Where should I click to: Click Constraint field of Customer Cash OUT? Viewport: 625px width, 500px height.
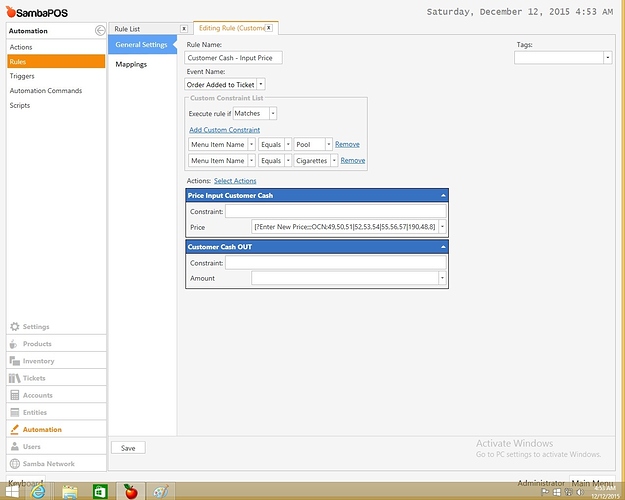[x=336, y=263]
